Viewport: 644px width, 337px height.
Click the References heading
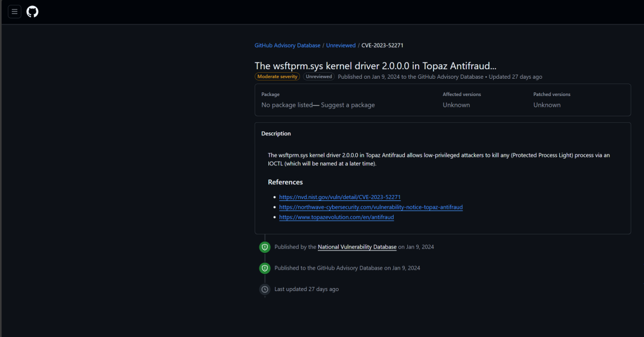[x=286, y=182]
